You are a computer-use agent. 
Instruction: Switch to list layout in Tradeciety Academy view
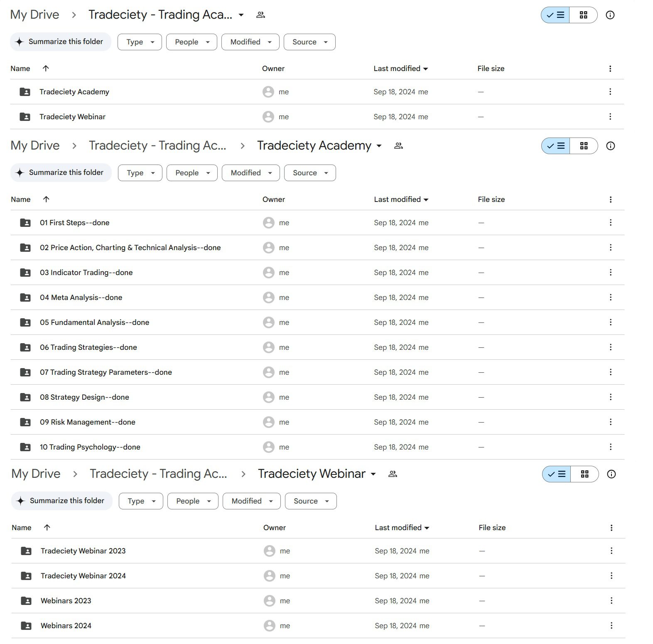(556, 146)
